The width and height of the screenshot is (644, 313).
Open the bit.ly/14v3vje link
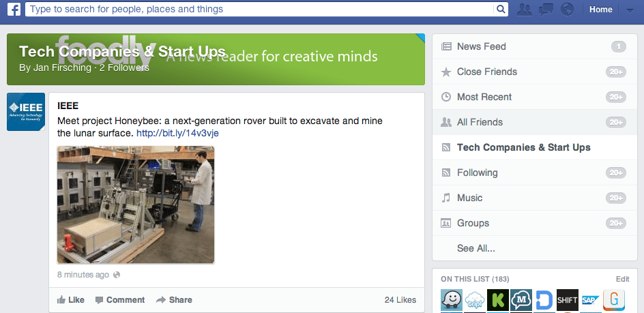point(177,134)
